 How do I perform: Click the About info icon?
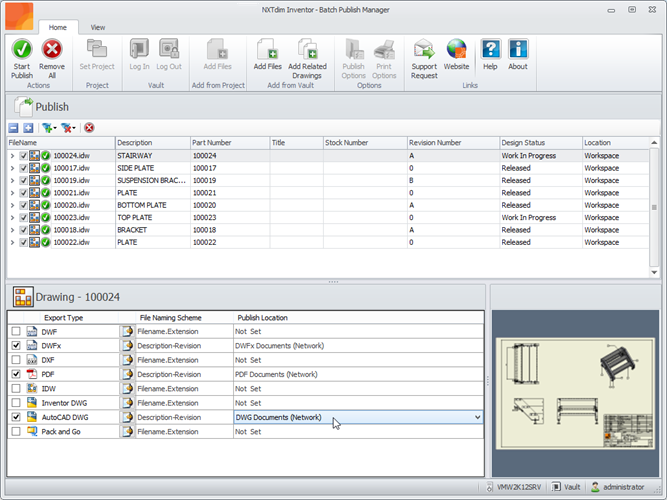pos(518,49)
